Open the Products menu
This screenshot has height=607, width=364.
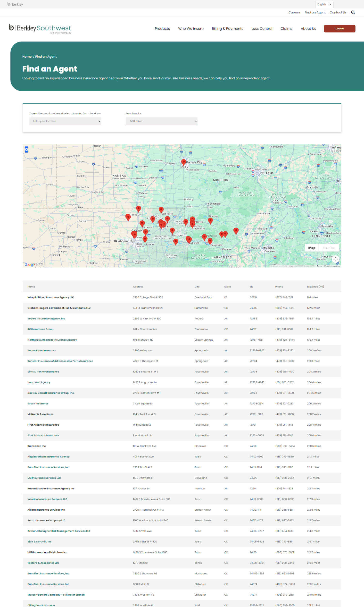tap(162, 28)
